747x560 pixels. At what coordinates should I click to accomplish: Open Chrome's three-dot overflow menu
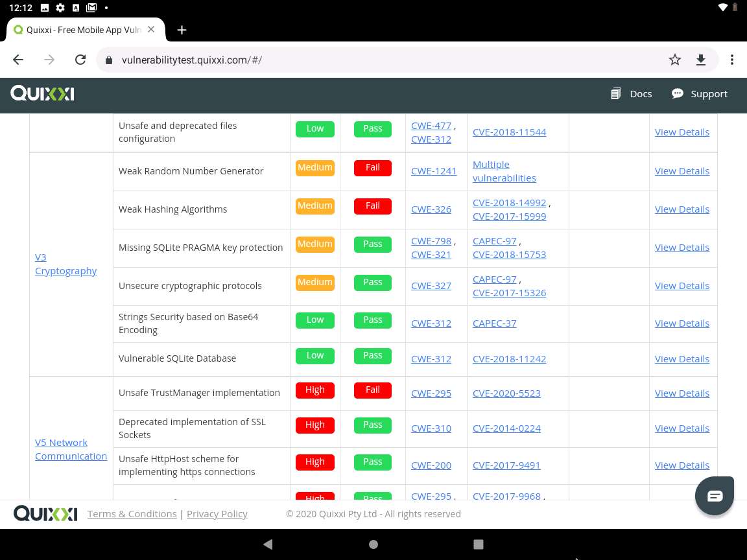coord(731,59)
